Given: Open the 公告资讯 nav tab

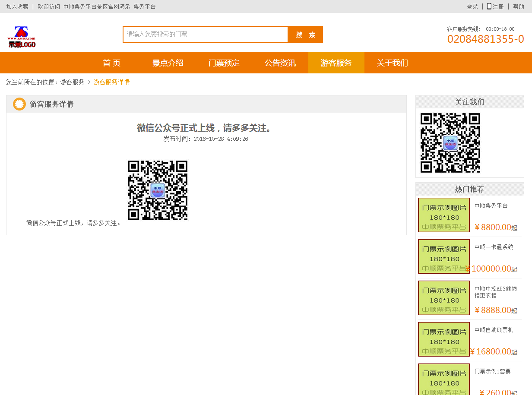Looking at the screenshot, I should pyautogui.click(x=280, y=63).
